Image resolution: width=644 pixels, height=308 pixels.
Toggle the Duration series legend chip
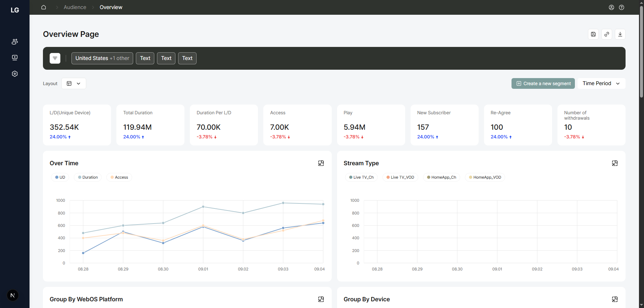(88, 177)
